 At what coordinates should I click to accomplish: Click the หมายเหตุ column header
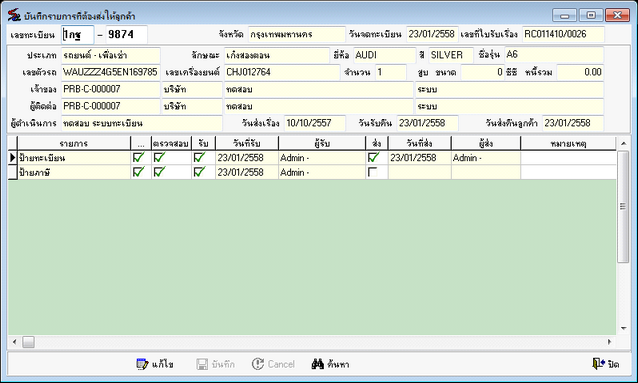pos(568,143)
